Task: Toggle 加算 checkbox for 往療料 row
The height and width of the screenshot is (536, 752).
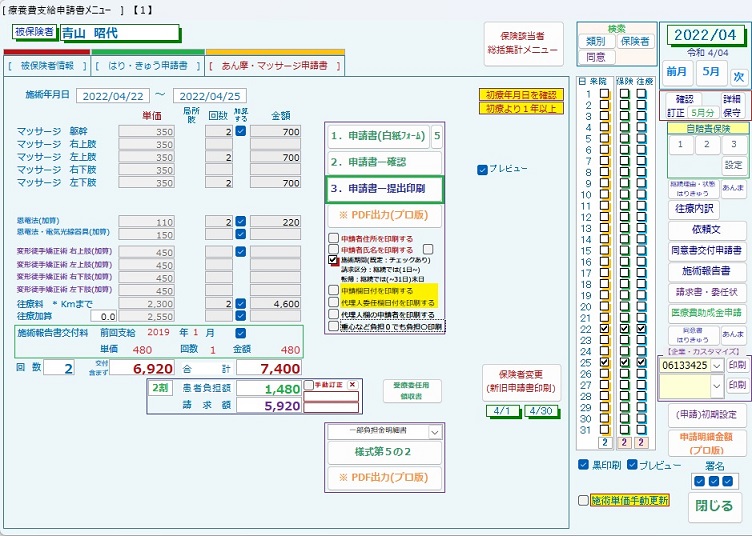Action: click(241, 303)
